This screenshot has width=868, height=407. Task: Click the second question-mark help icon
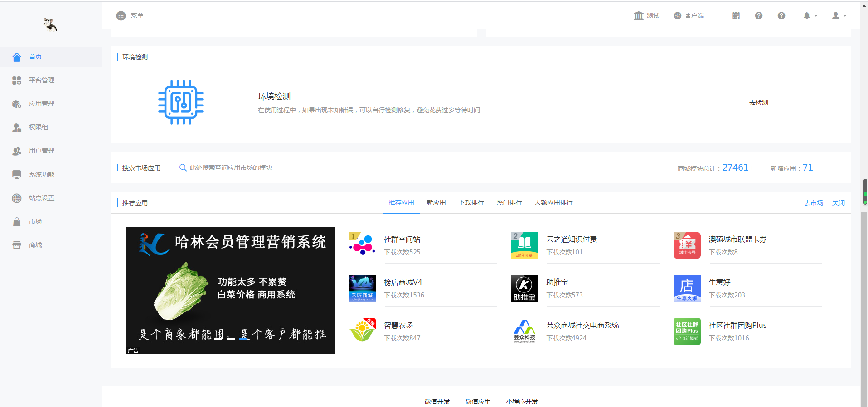click(x=781, y=16)
